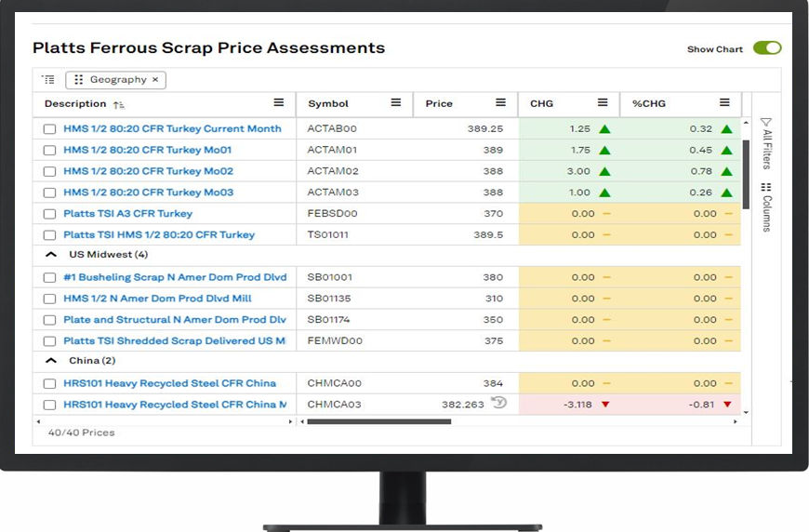Click the filter funnel icon
Image resolution: width=809 pixels, height=532 pixels.
[x=766, y=122]
